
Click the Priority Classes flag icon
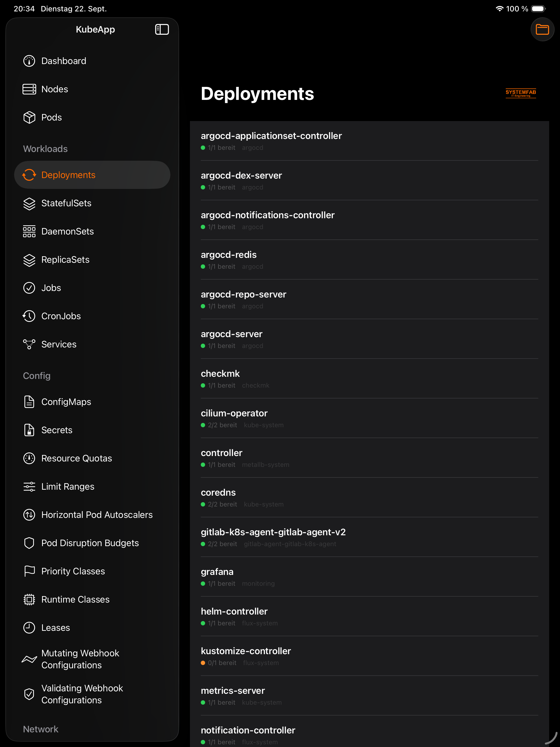(x=29, y=571)
